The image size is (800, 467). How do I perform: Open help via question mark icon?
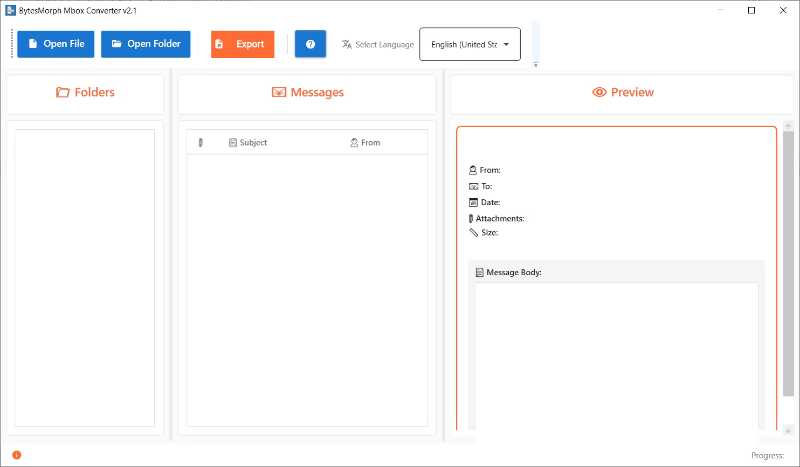(310, 44)
